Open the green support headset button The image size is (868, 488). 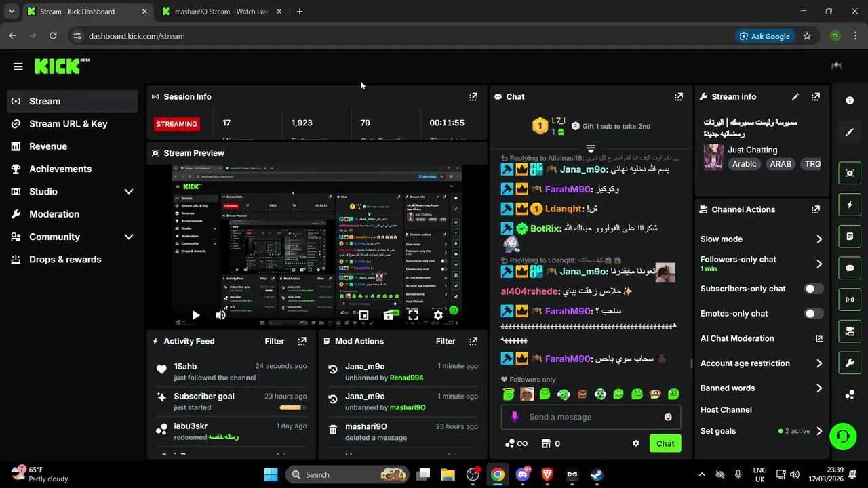pyautogui.click(x=843, y=435)
